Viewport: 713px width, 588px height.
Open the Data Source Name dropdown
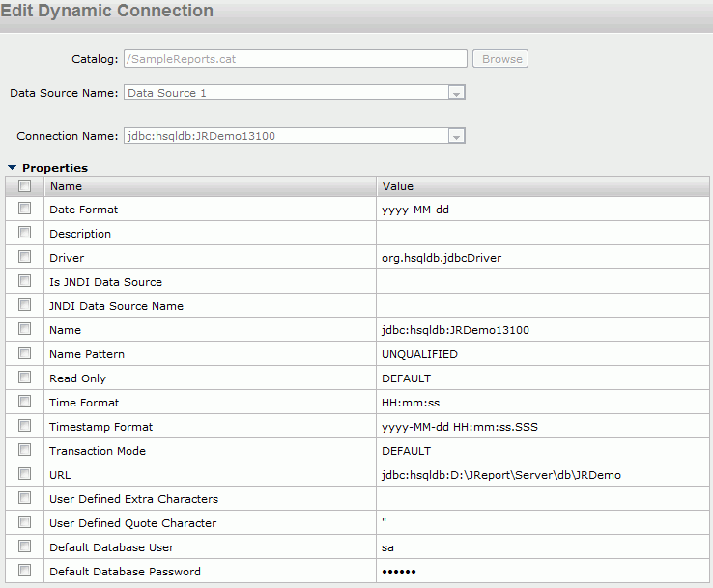coord(456,93)
